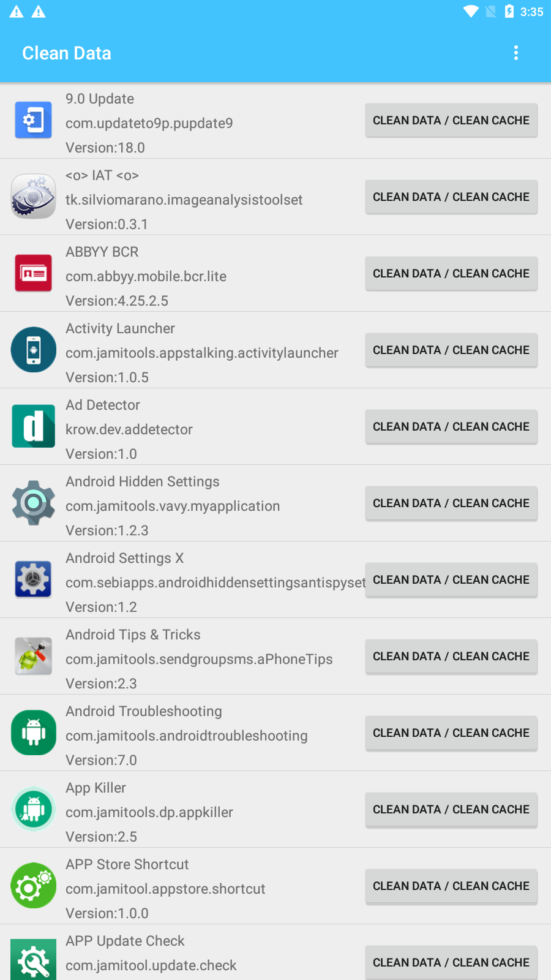Screen dimensions: 551x980
Task: Select package krow.dev.addetector
Action: pos(129,429)
